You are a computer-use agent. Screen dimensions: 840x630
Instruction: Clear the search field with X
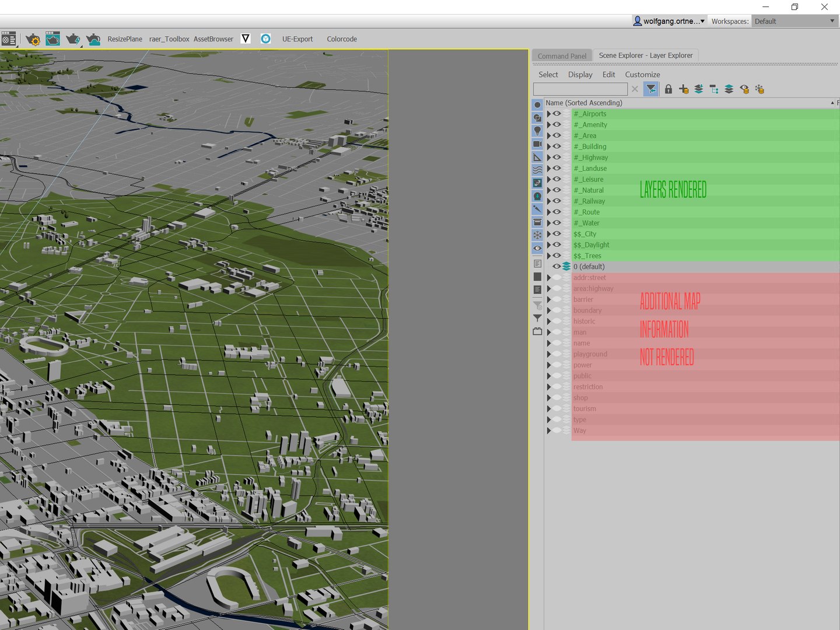[x=635, y=89]
